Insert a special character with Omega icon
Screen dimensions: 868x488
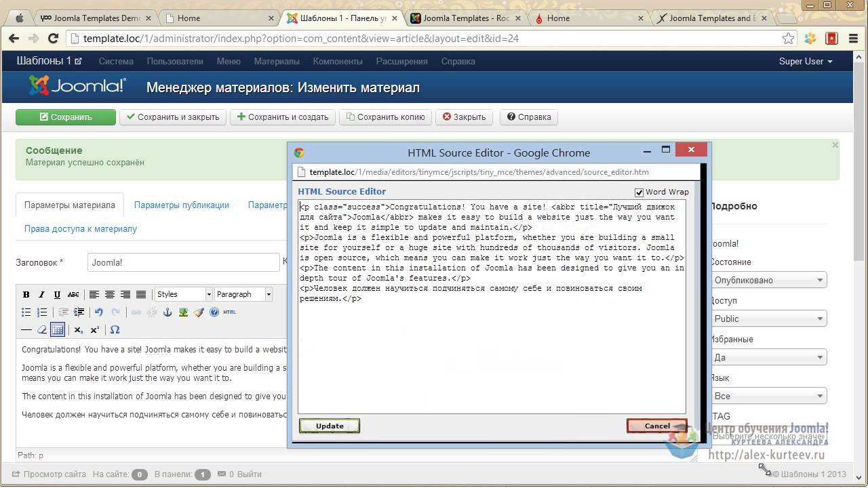click(115, 330)
